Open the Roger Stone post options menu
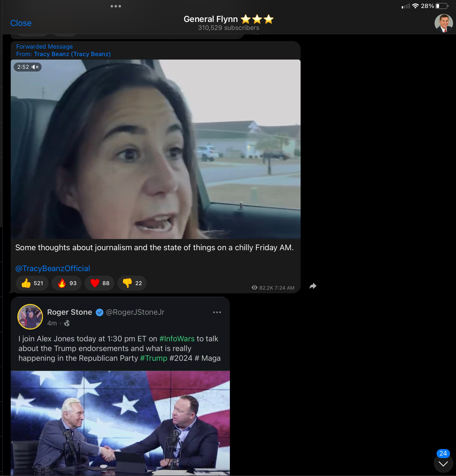Image resolution: width=456 pixels, height=476 pixels. 217,312
